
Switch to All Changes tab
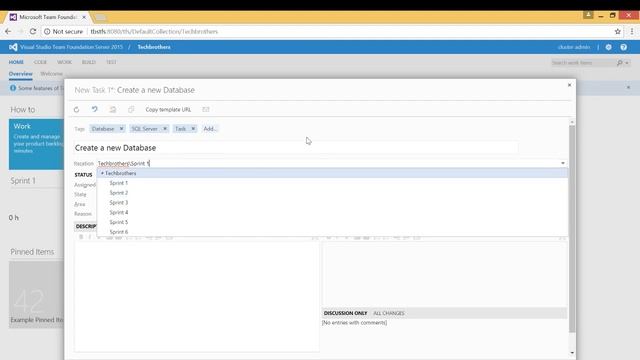(389, 313)
